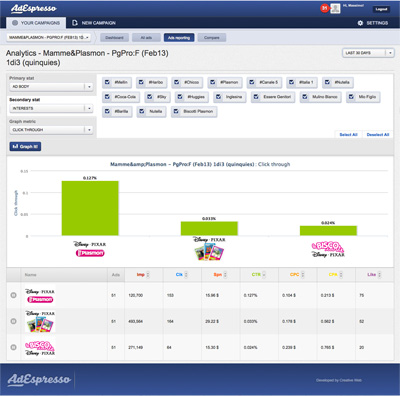Click the circle icon beside Your Campaigns
The image size is (400, 396).
(x=15, y=23)
